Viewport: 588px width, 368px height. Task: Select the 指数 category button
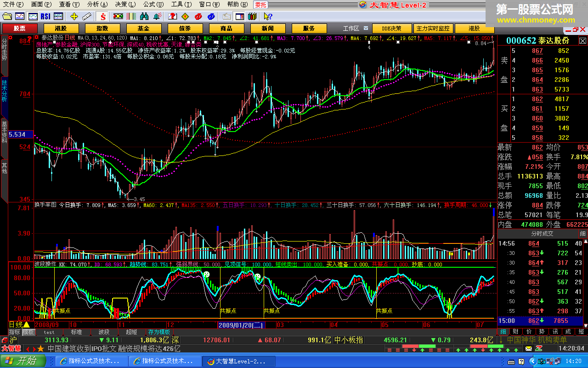(102, 28)
